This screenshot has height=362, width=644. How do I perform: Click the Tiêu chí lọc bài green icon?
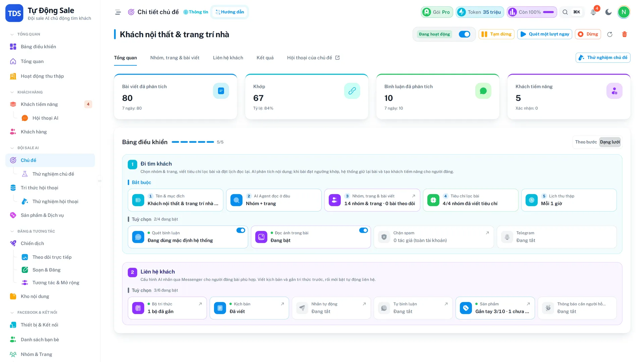coord(433,200)
